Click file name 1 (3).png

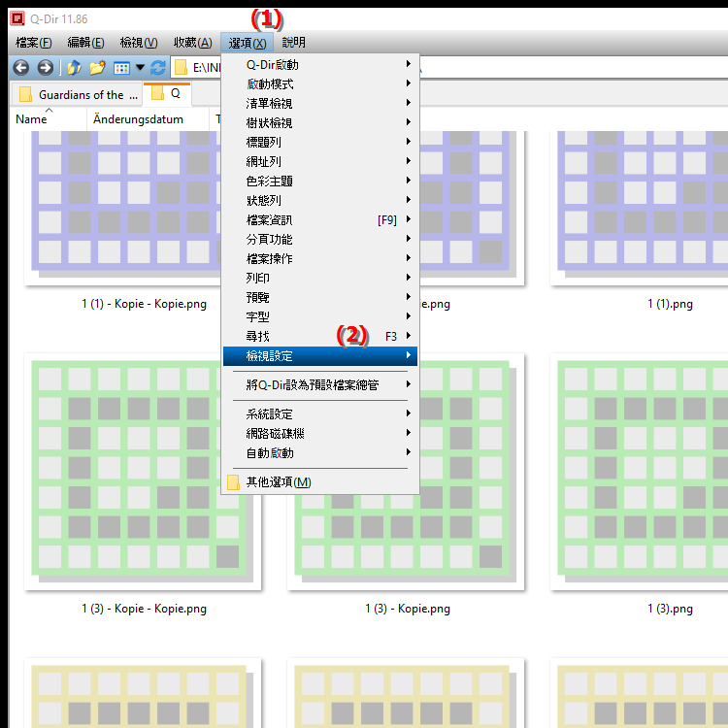[670, 609]
